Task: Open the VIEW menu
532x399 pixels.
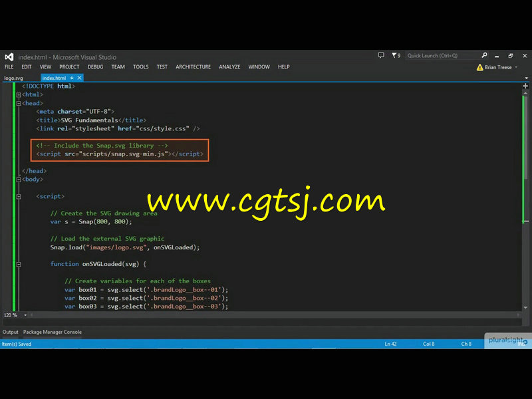Action: [45, 67]
